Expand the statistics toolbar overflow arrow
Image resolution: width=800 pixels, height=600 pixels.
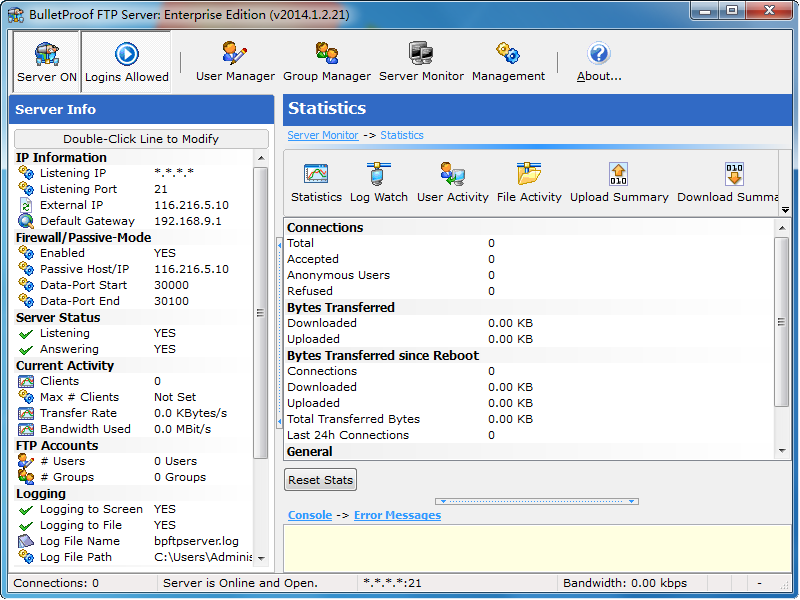pyautogui.click(x=785, y=210)
